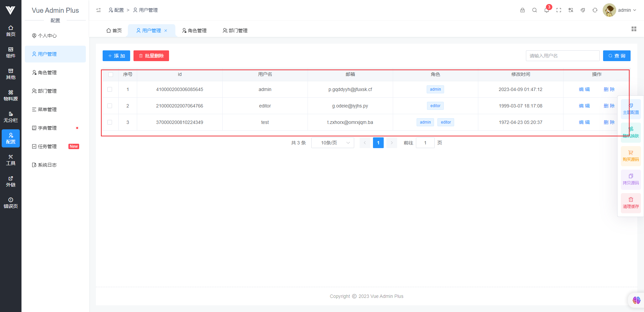Close the 用户管理 tab
644x312 pixels.
pyautogui.click(x=166, y=31)
